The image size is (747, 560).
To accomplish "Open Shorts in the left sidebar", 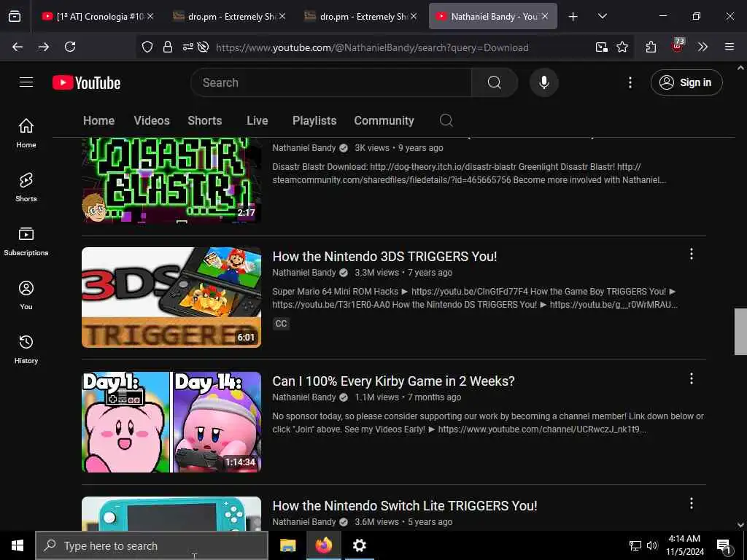I will 26,187.
